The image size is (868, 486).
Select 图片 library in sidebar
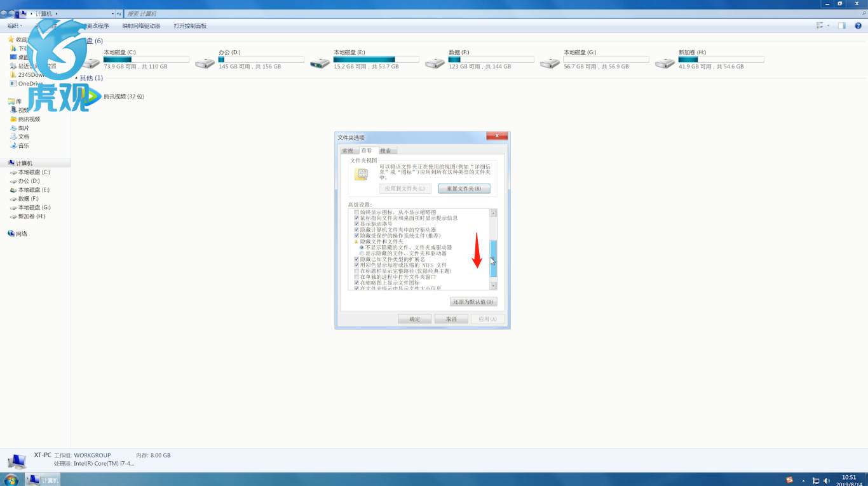pyautogui.click(x=20, y=128)
